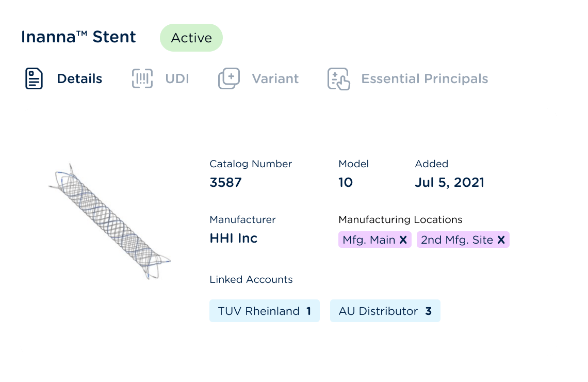588x382 pixels.
Task: Click the green Active status badge
Action: tap(191, 38)
